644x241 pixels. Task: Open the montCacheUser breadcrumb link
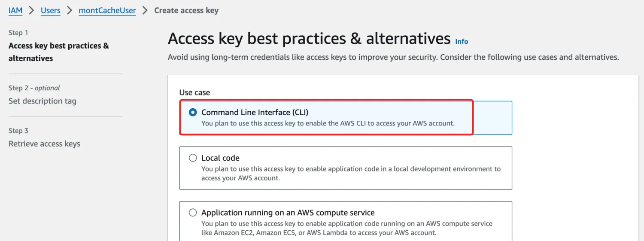point(107,10)
